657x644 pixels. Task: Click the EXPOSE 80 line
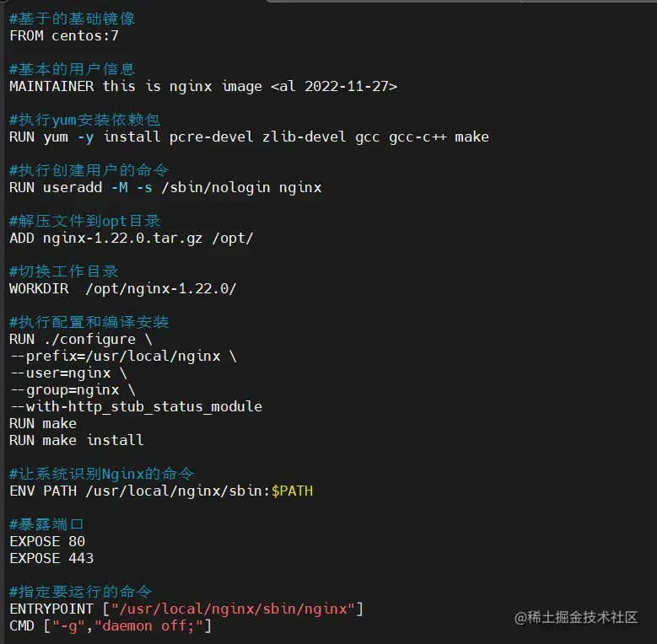(47, 542)
